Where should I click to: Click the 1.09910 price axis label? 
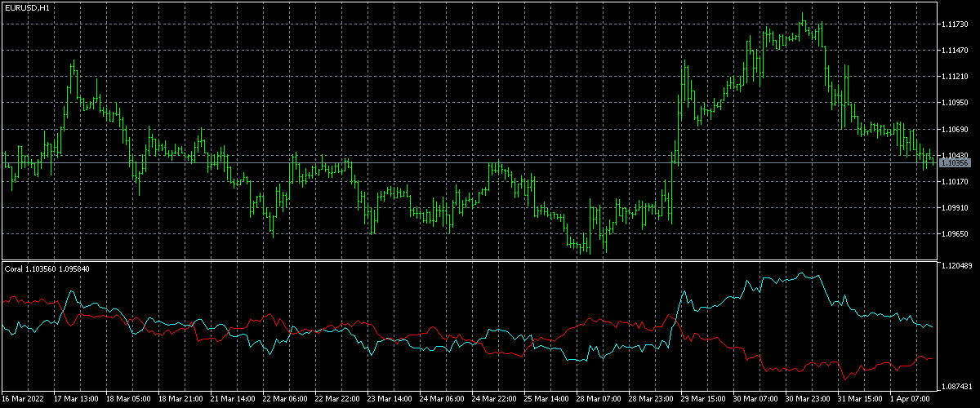coord(955,207)
